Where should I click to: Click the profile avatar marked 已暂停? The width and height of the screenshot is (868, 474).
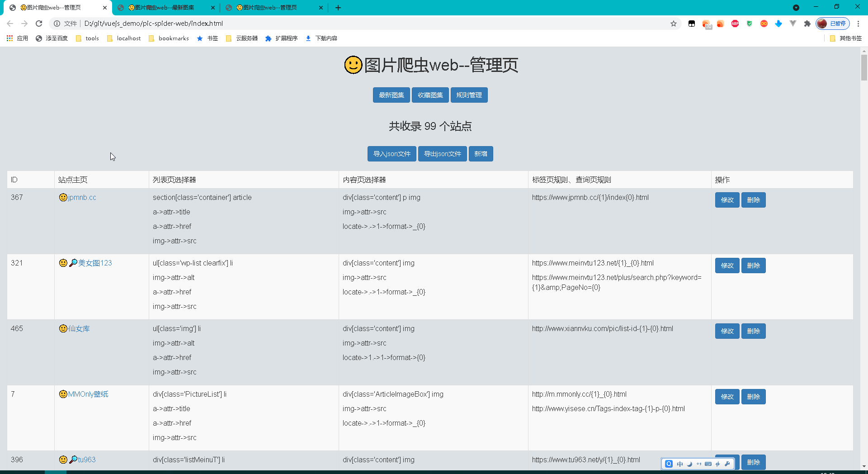[833, 24]
